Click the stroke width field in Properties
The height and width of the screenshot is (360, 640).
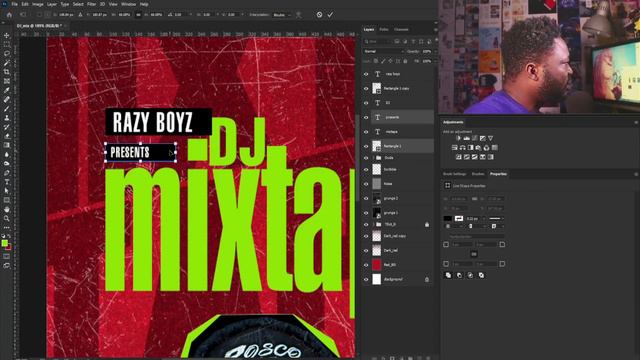[473, 219]
